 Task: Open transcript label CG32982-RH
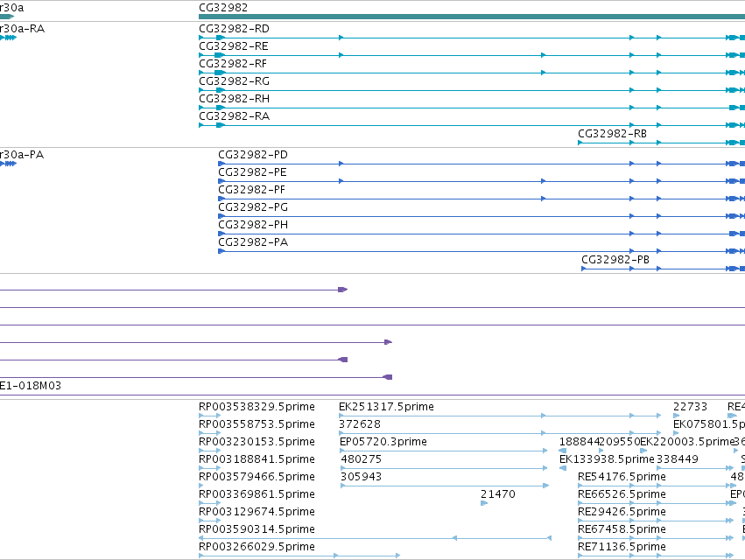234,99
